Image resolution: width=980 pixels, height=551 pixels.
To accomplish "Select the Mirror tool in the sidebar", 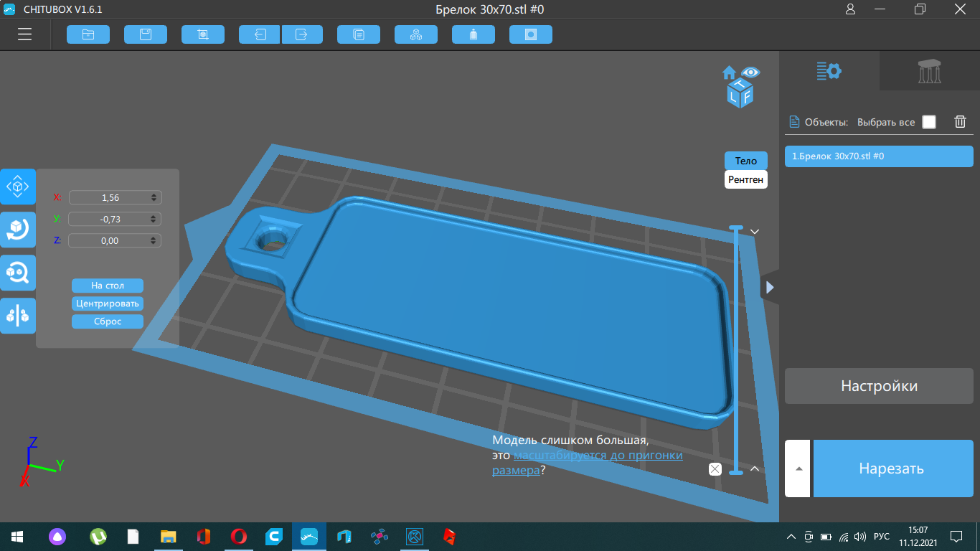I will [17, 316].
